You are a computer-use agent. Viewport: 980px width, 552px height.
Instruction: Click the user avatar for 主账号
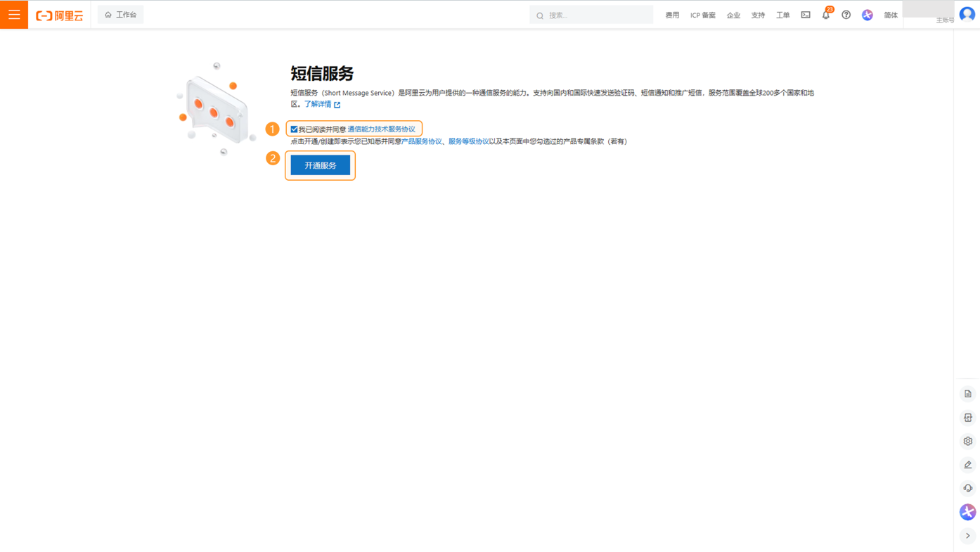click(x=967, y=13)
